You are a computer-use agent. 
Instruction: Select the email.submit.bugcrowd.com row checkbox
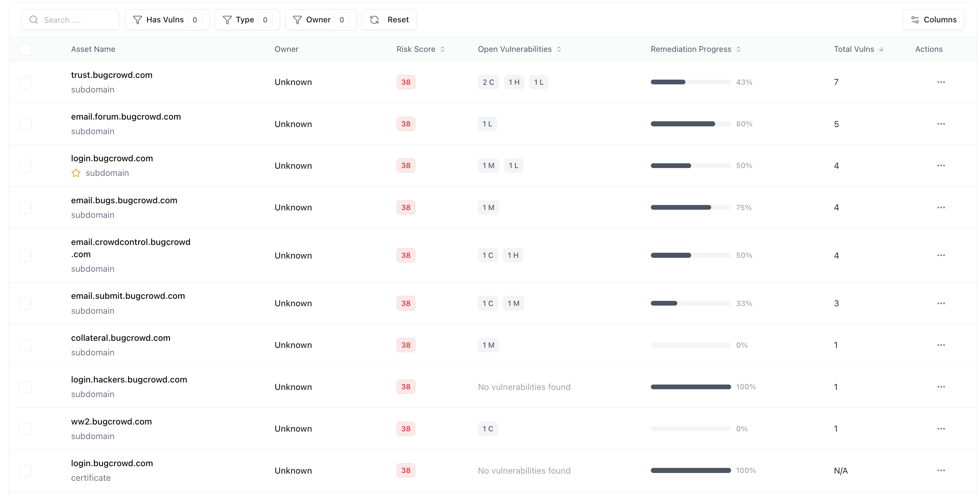25,303
